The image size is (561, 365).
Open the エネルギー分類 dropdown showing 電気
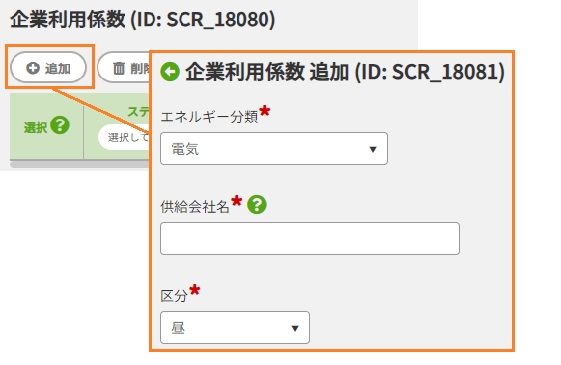[x=274, y=149]
